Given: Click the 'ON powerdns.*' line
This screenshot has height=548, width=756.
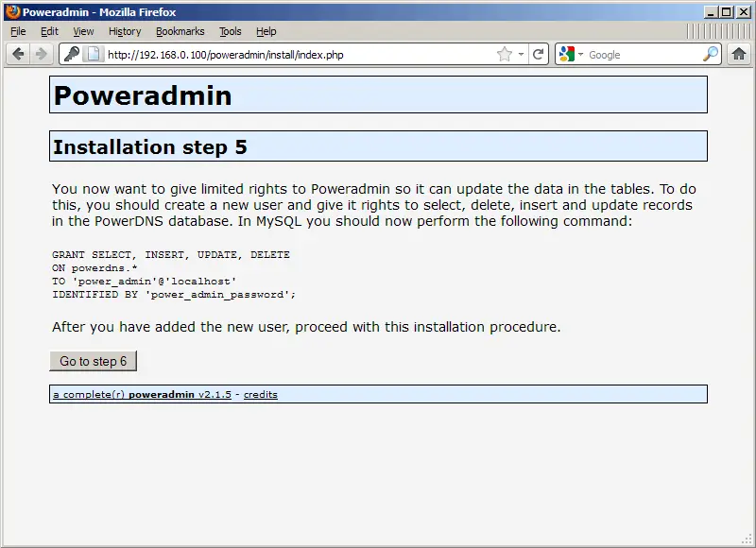Looking at the screenshot, I should (94, 268).
